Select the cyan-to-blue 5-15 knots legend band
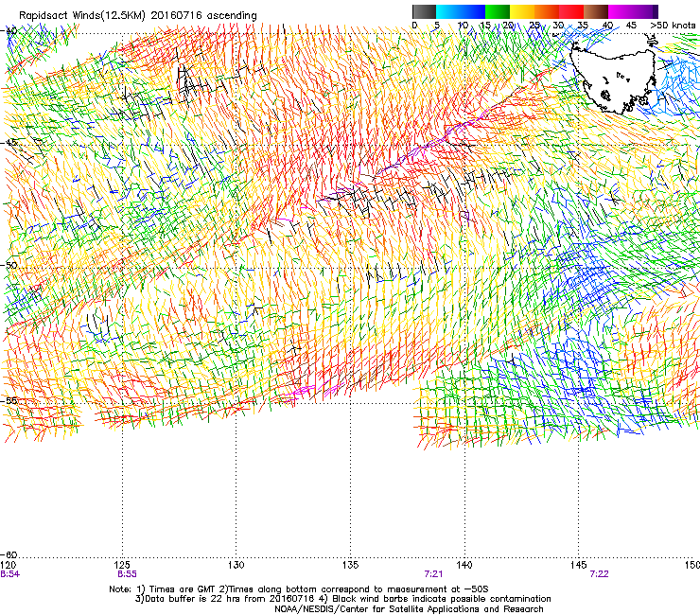The height and width of the screenshot is (615, 700). [461, 11]
